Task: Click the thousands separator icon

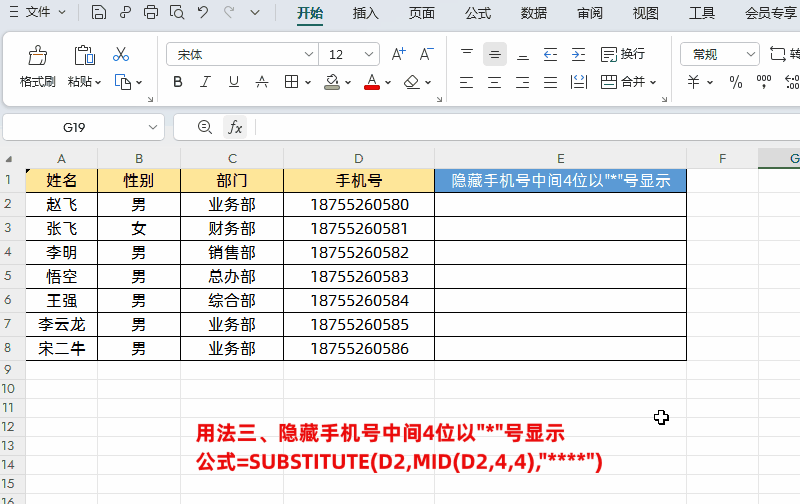Action: pyautogui.click(x=764, y=82)
